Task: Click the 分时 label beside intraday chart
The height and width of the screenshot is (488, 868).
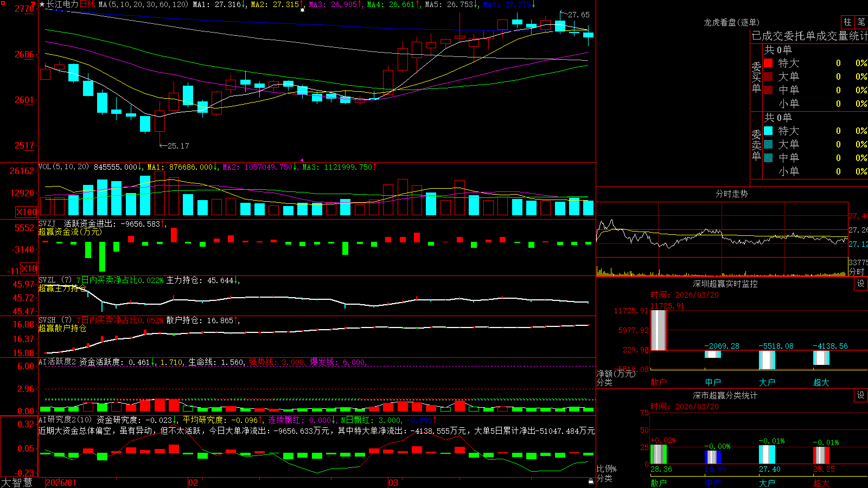Action: pos(857,272)
